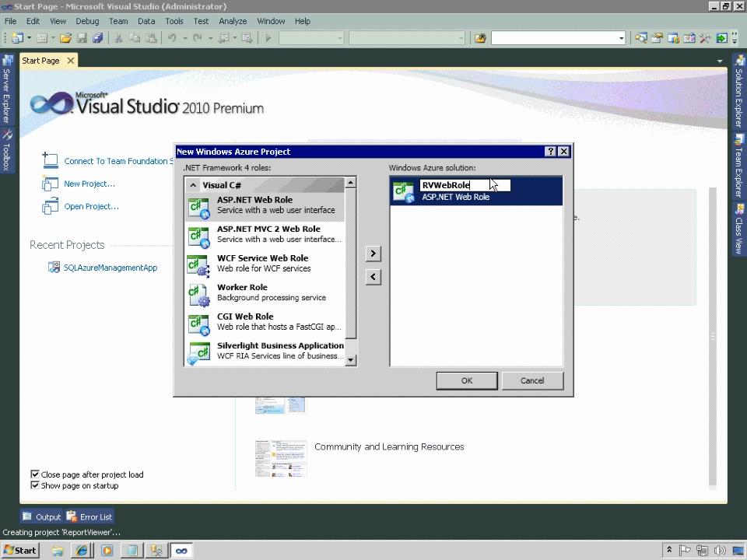The width and height of the screenshot is (747, 560).
Task: Select the WCF Service Web Role
Action: click(265, 263)
